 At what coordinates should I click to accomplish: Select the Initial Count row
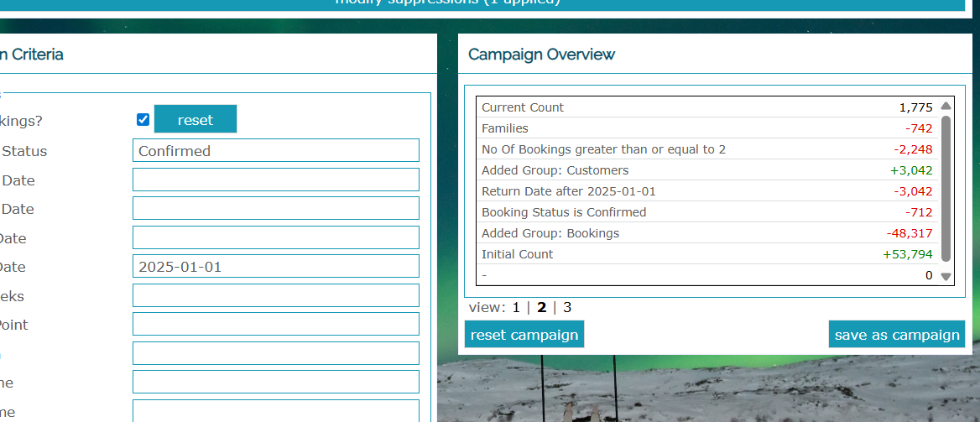(707, 254)
